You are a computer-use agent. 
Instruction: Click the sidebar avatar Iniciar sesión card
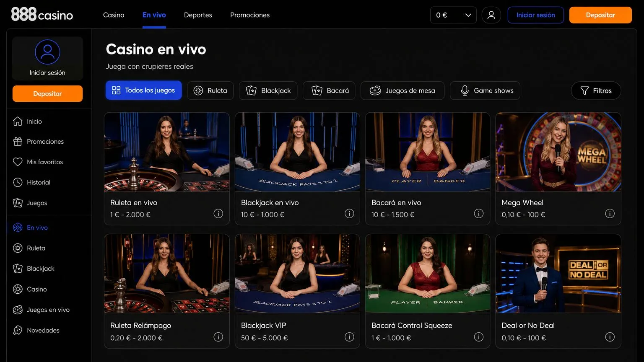tap(47, 59)
